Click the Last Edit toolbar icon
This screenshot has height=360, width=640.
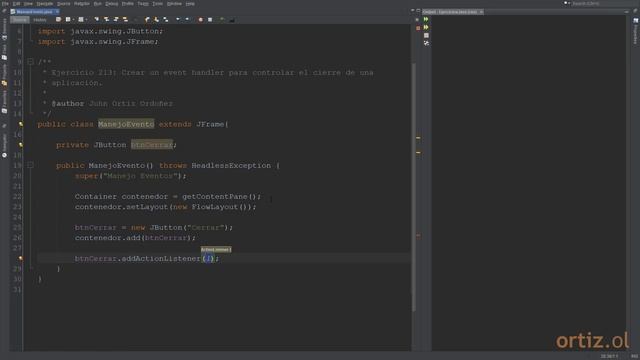point(58,19)
